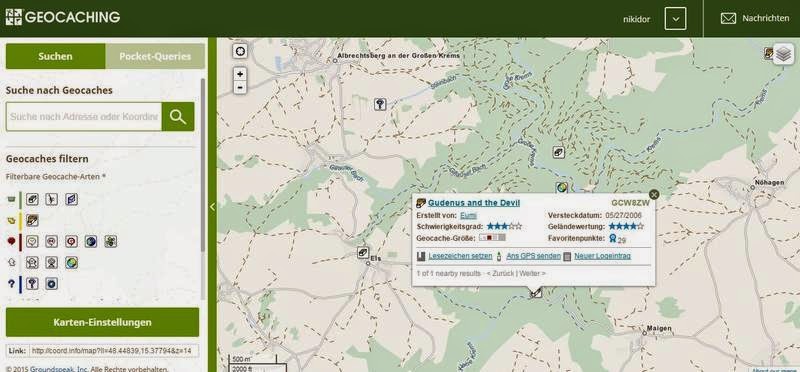Click the coord.info map Link field
Viewport: 800px width, 372px height.
click(x=114, y=351)
